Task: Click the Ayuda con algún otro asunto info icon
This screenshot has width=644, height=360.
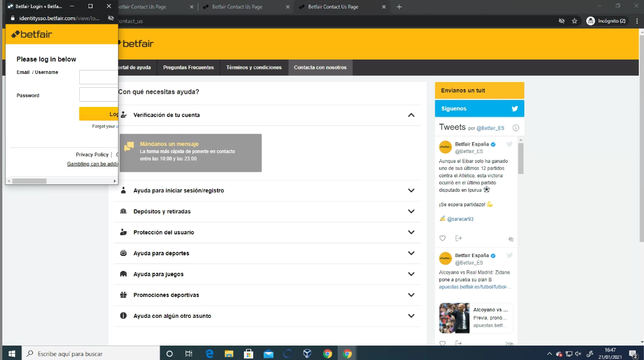Action: 123,316
